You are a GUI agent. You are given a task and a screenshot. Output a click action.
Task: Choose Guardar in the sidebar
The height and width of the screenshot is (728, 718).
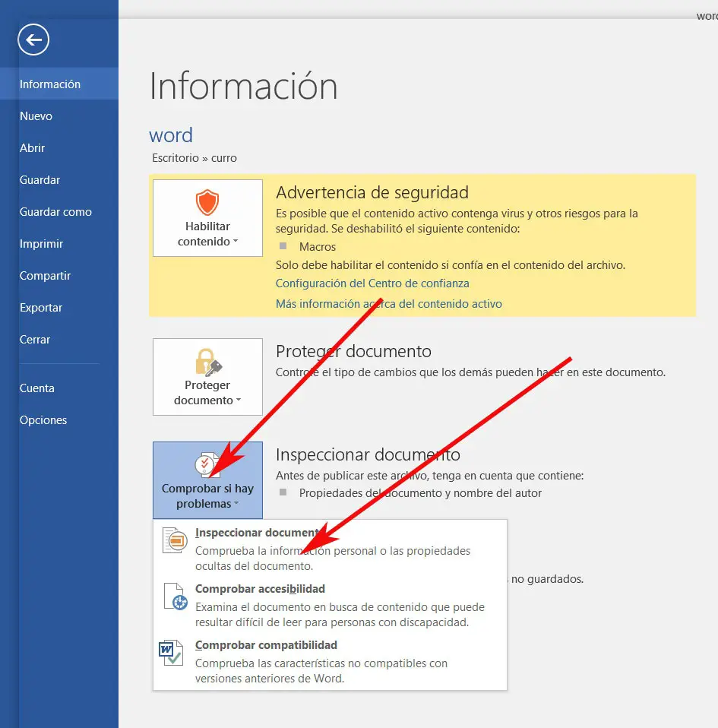coord(59,179)
